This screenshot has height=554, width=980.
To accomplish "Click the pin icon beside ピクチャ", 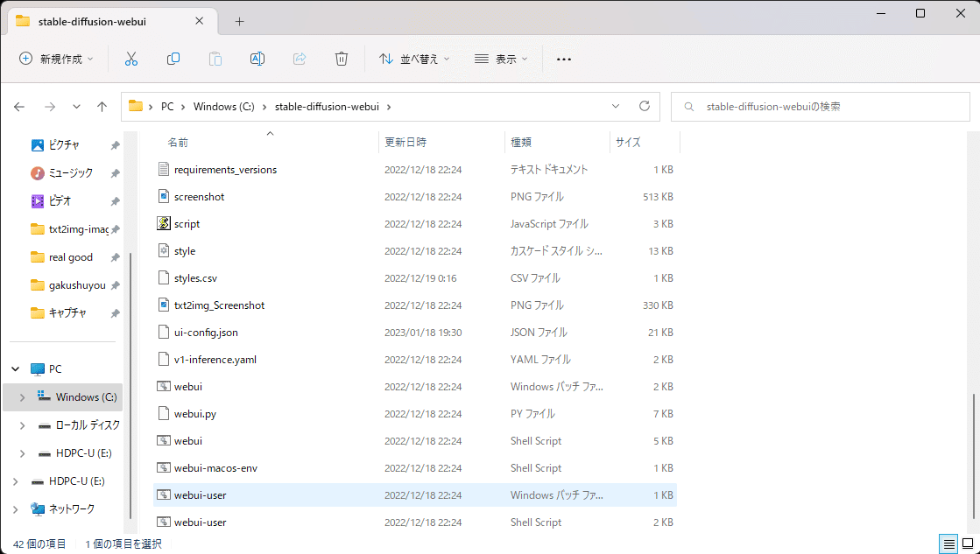I will [115, 145].
